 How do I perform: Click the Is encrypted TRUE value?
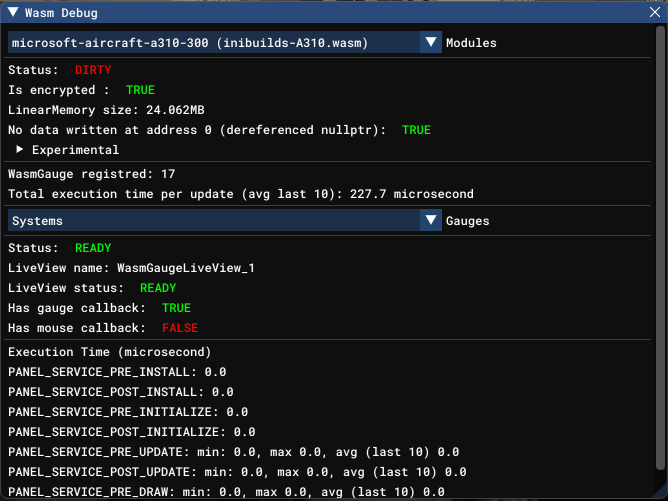tap(140, 90)
